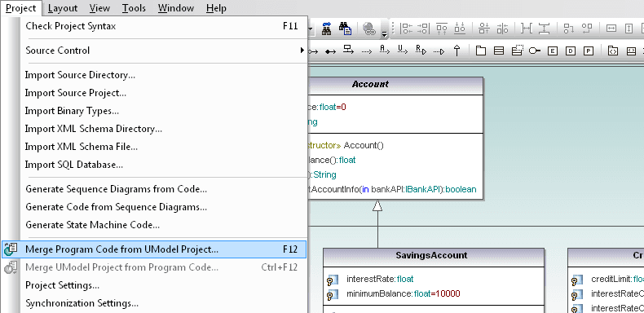Open the Project menu

point(21,8)
